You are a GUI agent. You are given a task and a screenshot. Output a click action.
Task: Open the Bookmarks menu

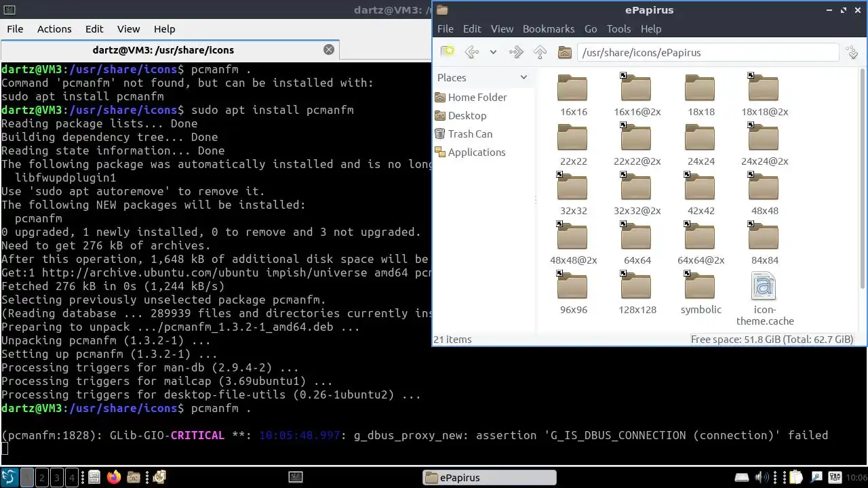click(549, 29)
